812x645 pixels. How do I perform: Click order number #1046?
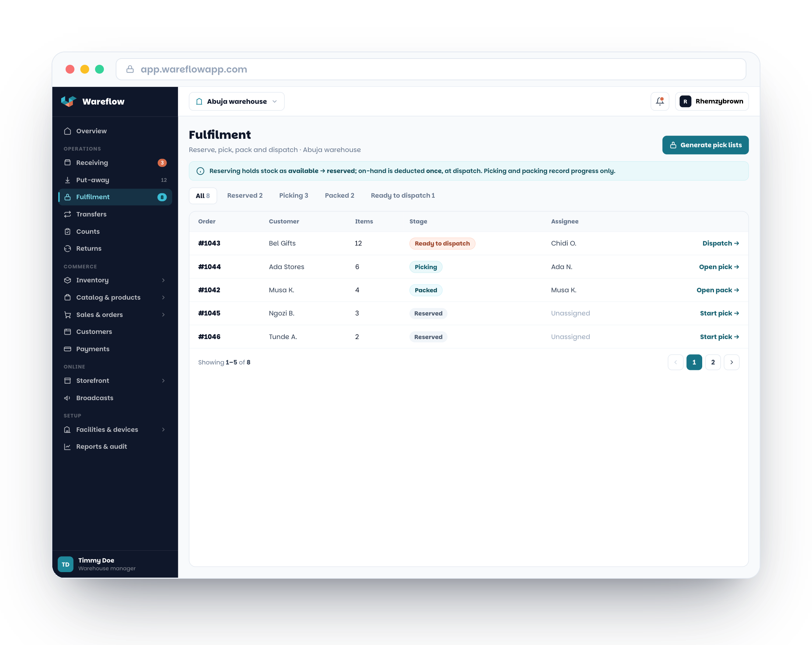[209, 337]
